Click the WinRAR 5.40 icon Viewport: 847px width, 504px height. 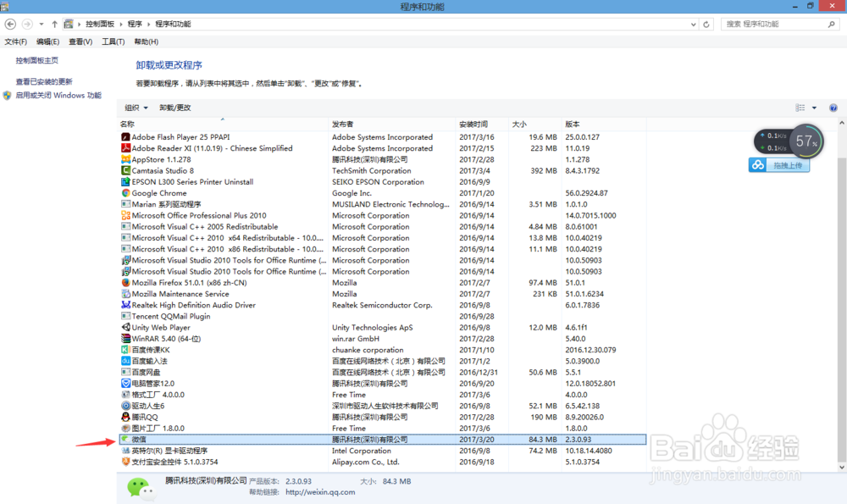[125, 339]
